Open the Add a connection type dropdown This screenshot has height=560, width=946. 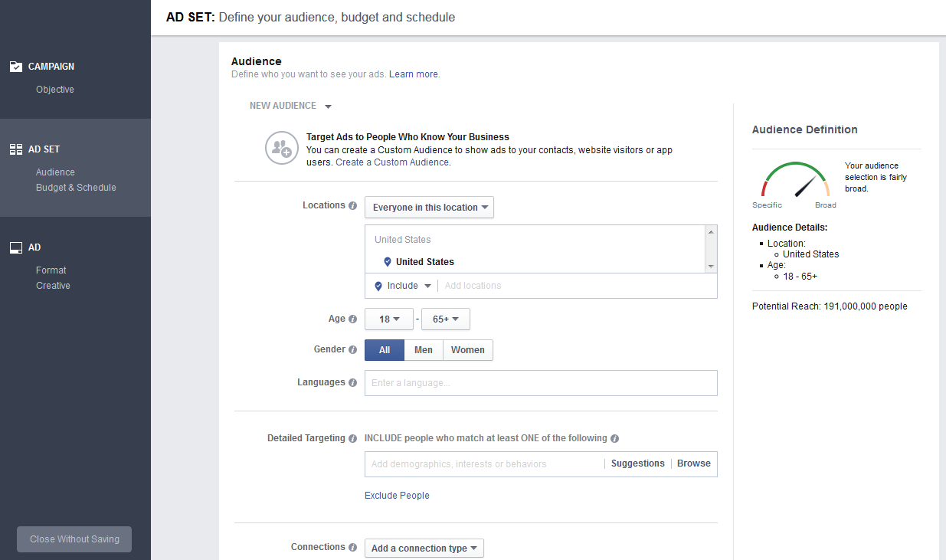point(424,548)
